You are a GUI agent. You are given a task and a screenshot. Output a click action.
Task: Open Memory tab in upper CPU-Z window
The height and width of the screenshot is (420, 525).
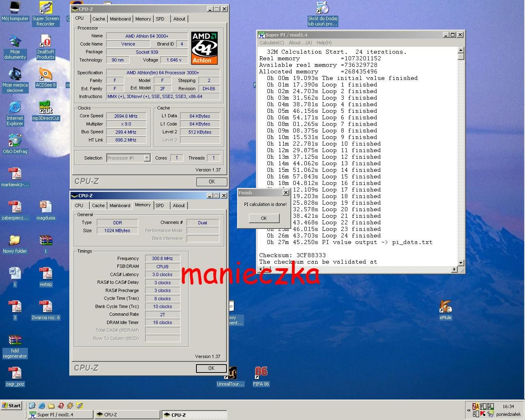click(x=143, y=19)
